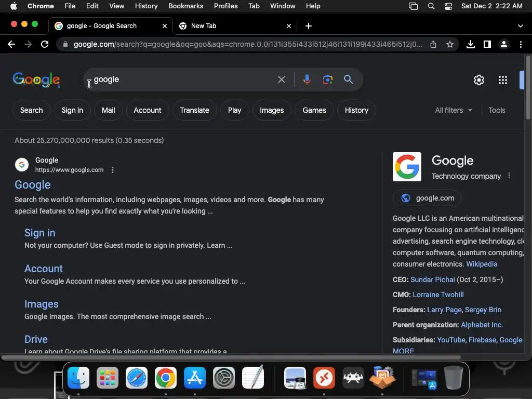Open the Account sitelink
The width and height of the screenshot is (532, 399).
[x=44, y=269]
